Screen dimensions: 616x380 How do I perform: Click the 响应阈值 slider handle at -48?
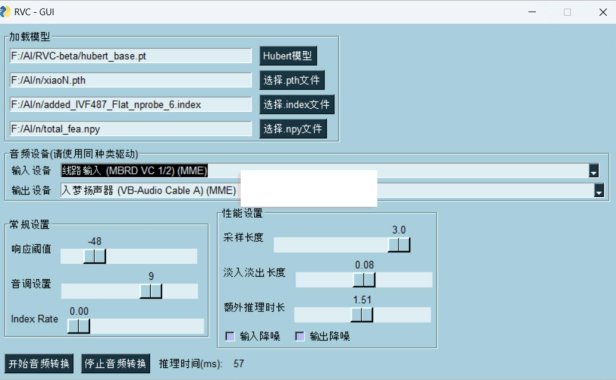click(95, 256)
